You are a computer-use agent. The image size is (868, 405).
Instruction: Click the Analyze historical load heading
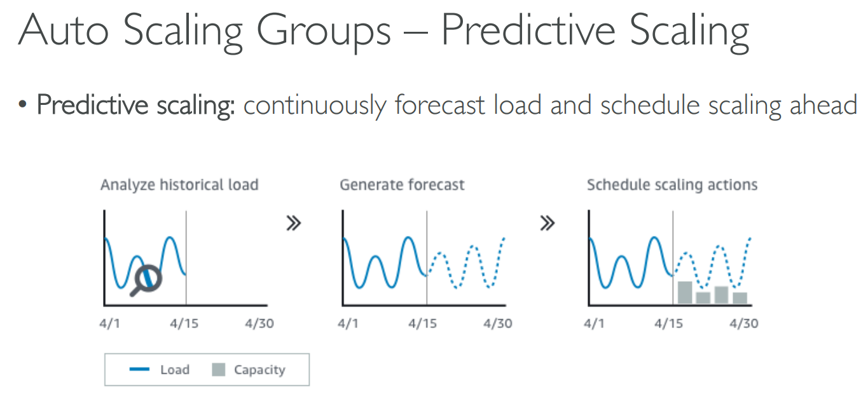point(179,185)
